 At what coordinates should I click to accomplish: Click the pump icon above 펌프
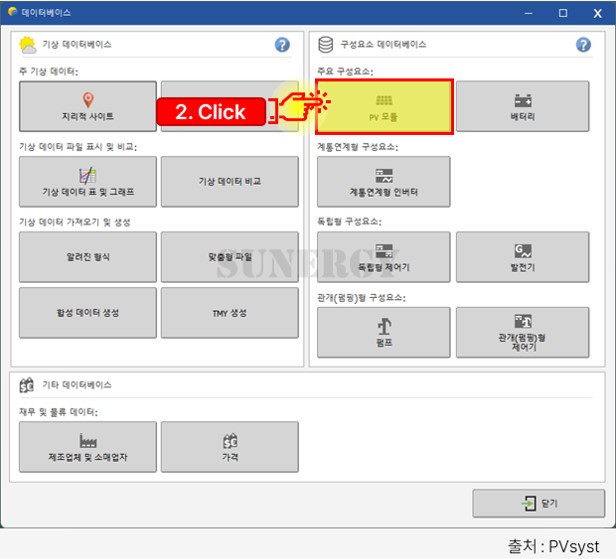point(384,326)
